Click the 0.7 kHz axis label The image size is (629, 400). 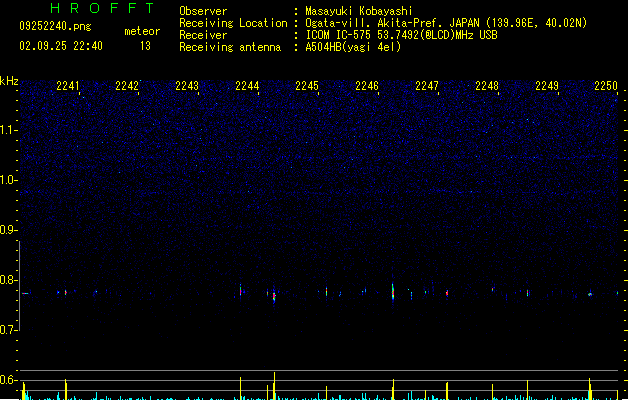8,330
